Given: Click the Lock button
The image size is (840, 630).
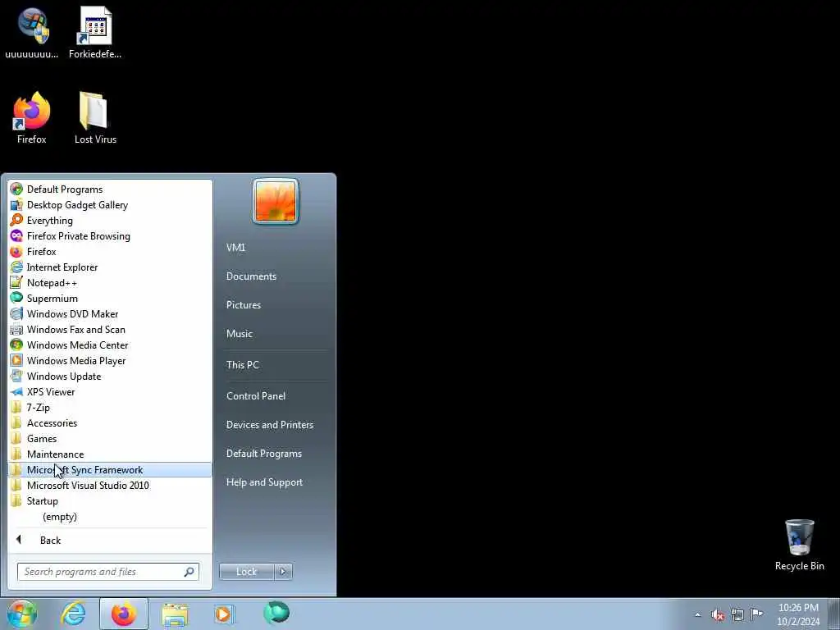Looking at the screenshot, I should point(246,572).
